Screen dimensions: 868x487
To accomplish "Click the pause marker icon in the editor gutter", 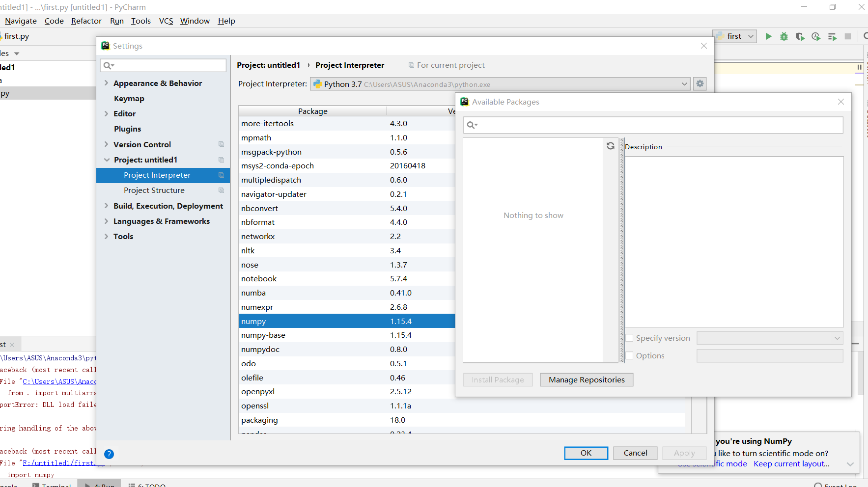I will pyautogui.click(x=859, y=67).
